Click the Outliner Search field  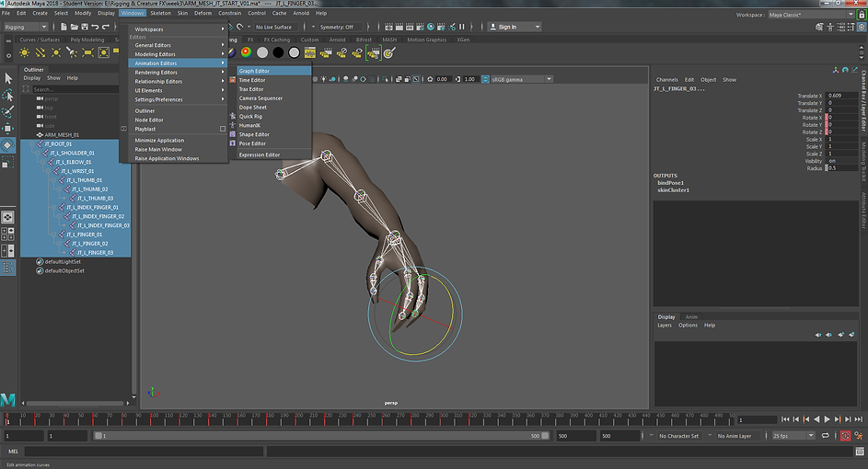click(75, 89)
